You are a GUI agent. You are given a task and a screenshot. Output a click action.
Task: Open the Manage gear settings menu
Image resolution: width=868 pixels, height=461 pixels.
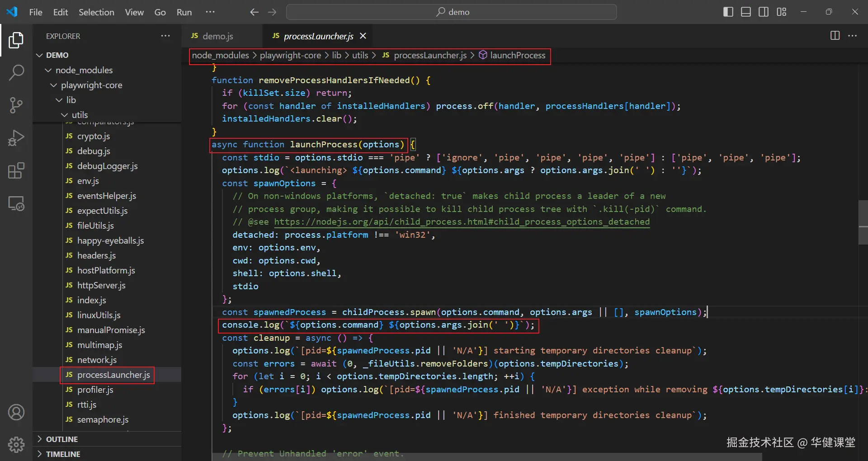coord(16,445)
